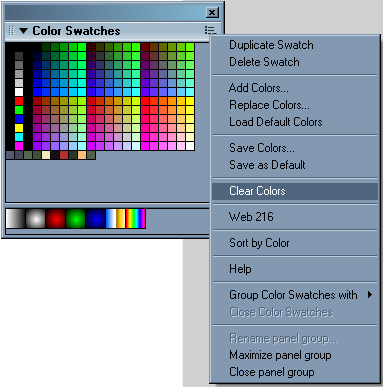Select the white swatch in left grayscale column

tap(19, 92)
